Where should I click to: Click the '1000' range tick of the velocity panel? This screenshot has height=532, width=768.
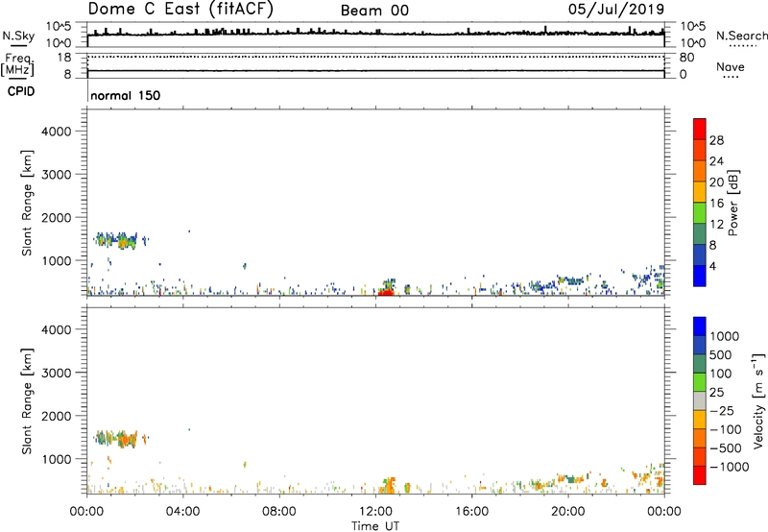tap(56, 460)
